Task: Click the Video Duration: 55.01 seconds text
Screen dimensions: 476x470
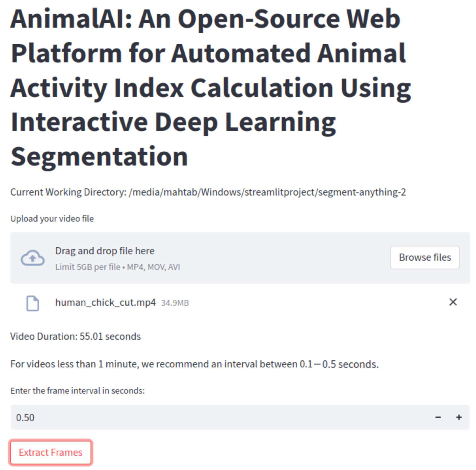Action: [75, 336]
